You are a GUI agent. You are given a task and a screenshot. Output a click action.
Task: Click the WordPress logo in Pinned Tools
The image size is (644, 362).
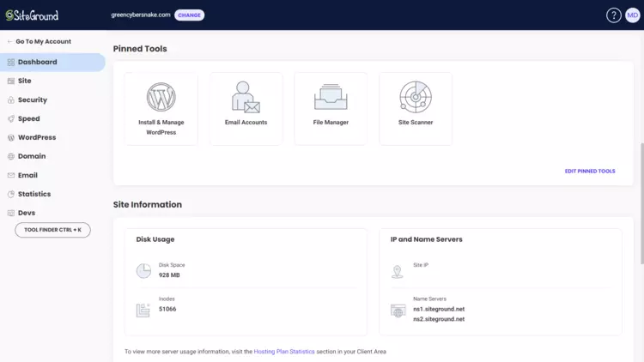(161, 97)
